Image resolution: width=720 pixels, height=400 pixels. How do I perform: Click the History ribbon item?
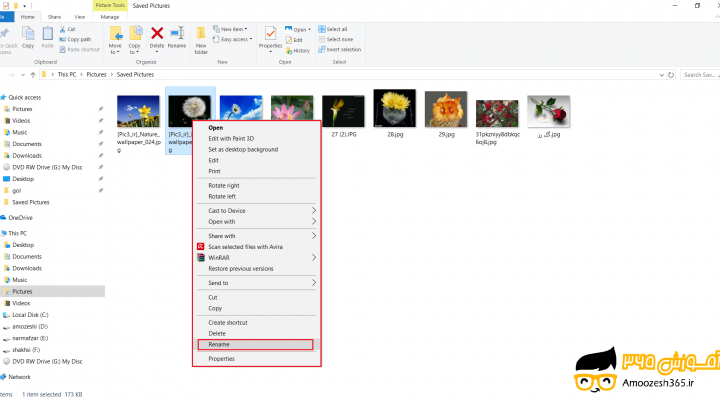click(x=298, y=51)
